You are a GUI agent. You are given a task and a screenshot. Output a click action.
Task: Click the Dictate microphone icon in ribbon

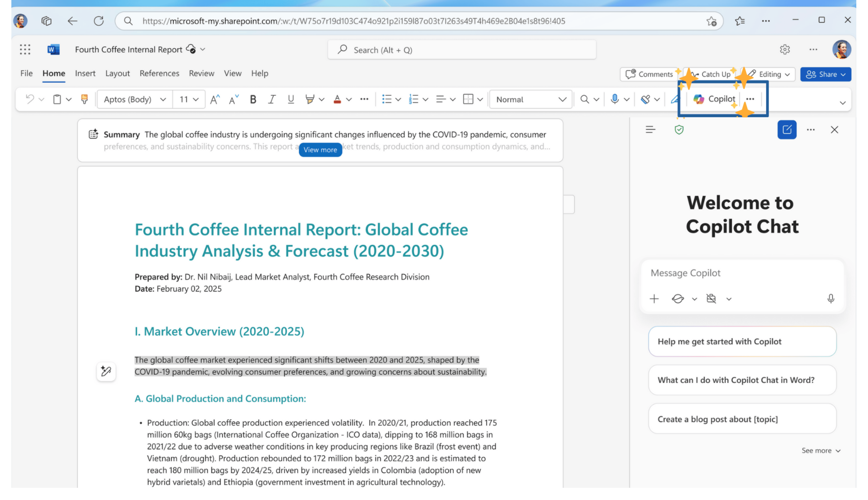tap(614, 99)
